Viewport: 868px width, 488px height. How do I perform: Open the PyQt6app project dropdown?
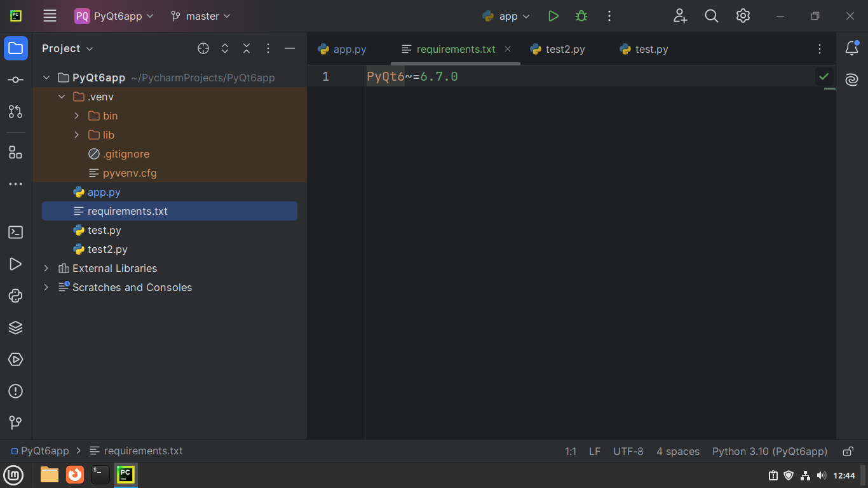pos(114,16)
